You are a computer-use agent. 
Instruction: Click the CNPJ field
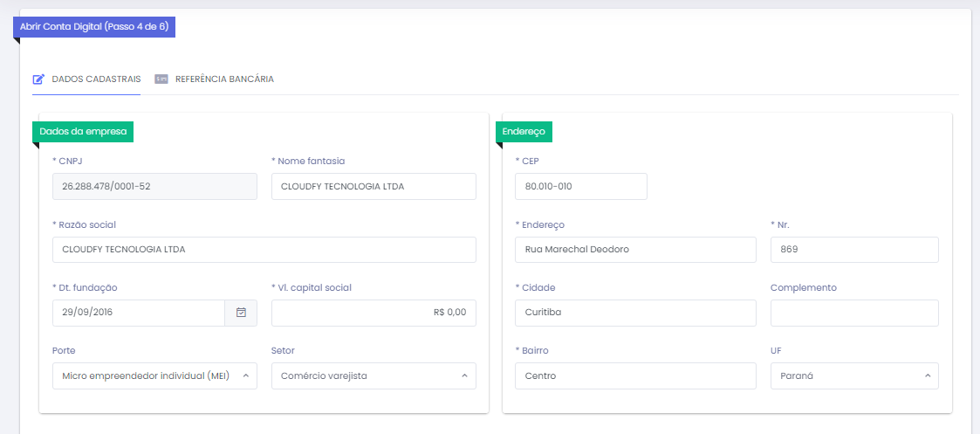tap(154, 186)
